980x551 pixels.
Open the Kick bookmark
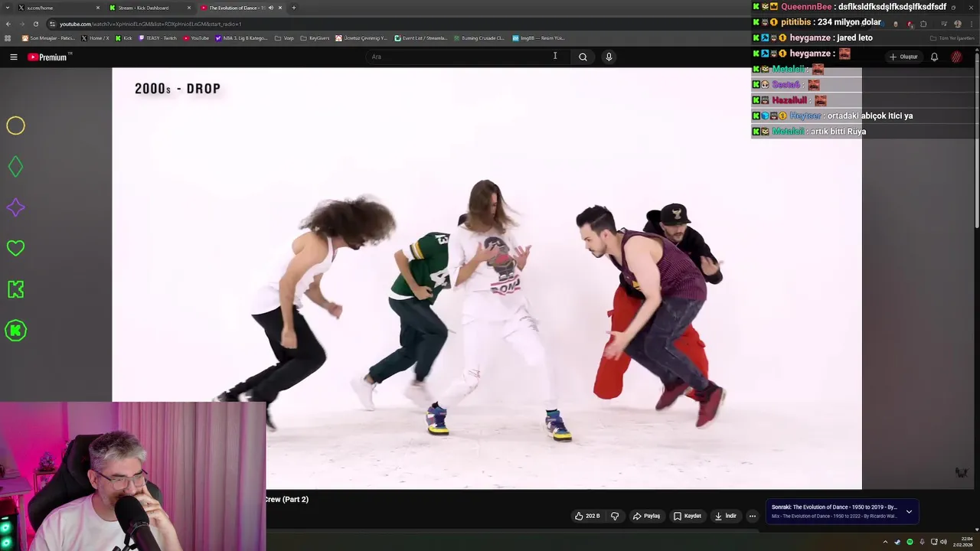[124, 37]
